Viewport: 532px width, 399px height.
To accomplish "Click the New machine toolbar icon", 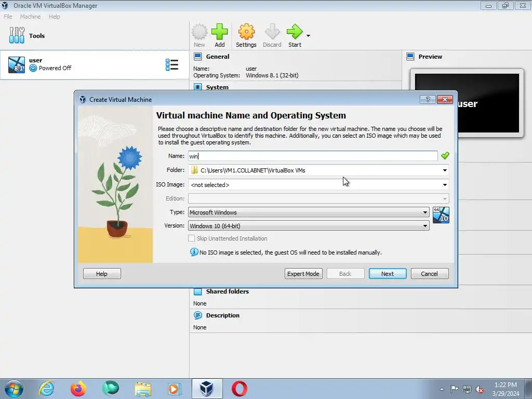I will coord(199,32).
